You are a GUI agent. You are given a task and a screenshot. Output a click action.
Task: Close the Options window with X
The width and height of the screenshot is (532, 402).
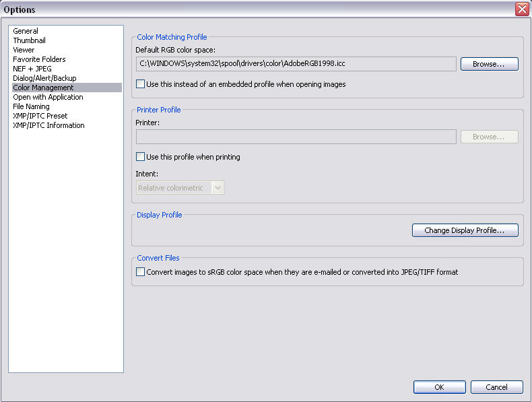[522, 9]
